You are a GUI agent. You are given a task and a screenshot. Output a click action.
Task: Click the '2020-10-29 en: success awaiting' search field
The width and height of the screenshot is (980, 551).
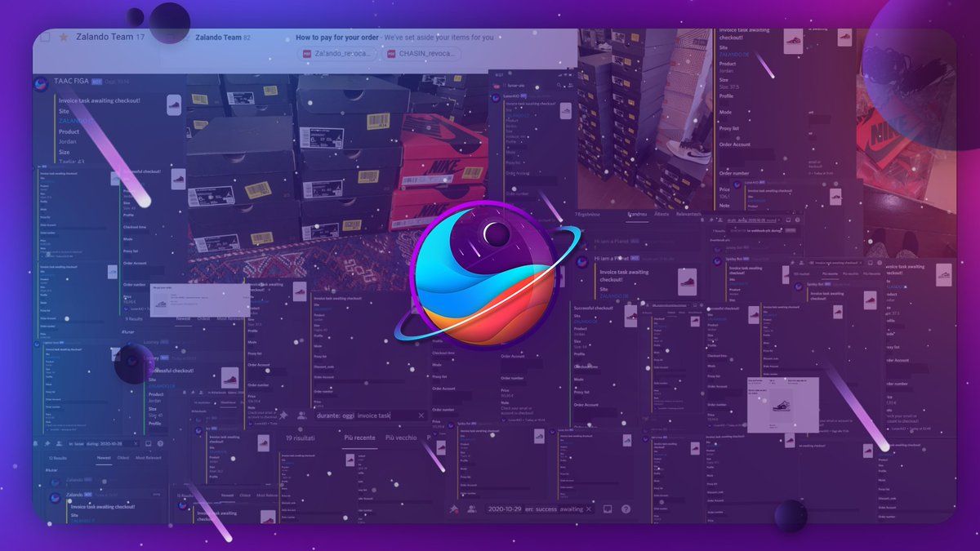540,509
